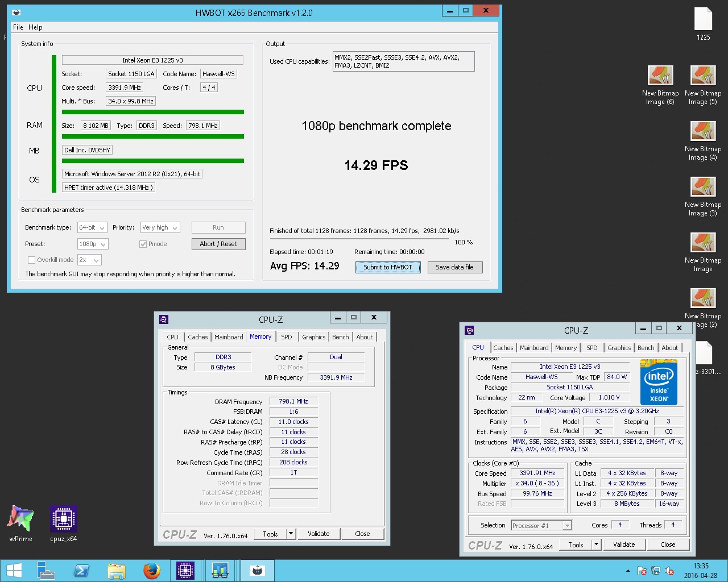
Task: Open Caches tab in CPU-Z Memory window
Action: pyautogui.click(x=198, y=337)
